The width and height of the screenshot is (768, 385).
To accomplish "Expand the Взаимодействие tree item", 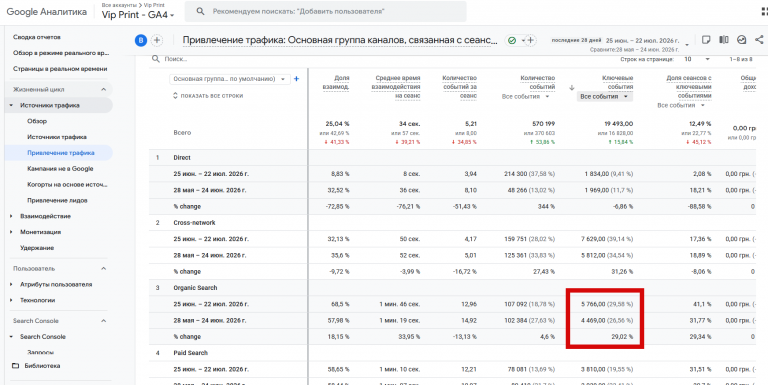I will click(11, 216).
